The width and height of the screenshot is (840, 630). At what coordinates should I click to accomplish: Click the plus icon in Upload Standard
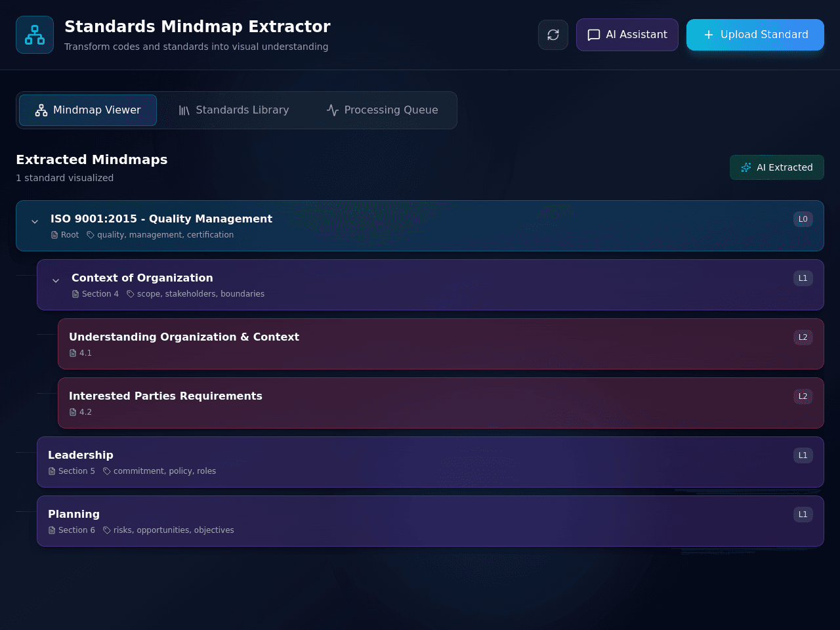[x=709, y=35]
